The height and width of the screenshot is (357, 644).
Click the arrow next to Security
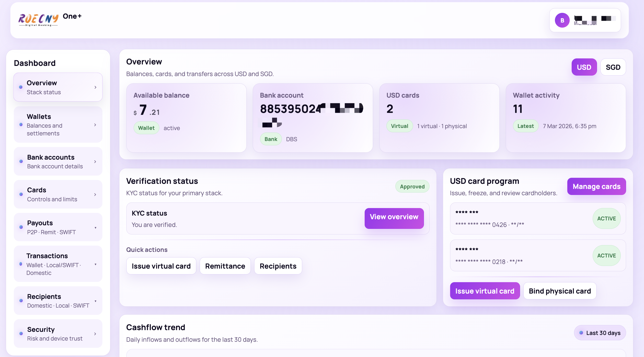[x=95, y=334]
